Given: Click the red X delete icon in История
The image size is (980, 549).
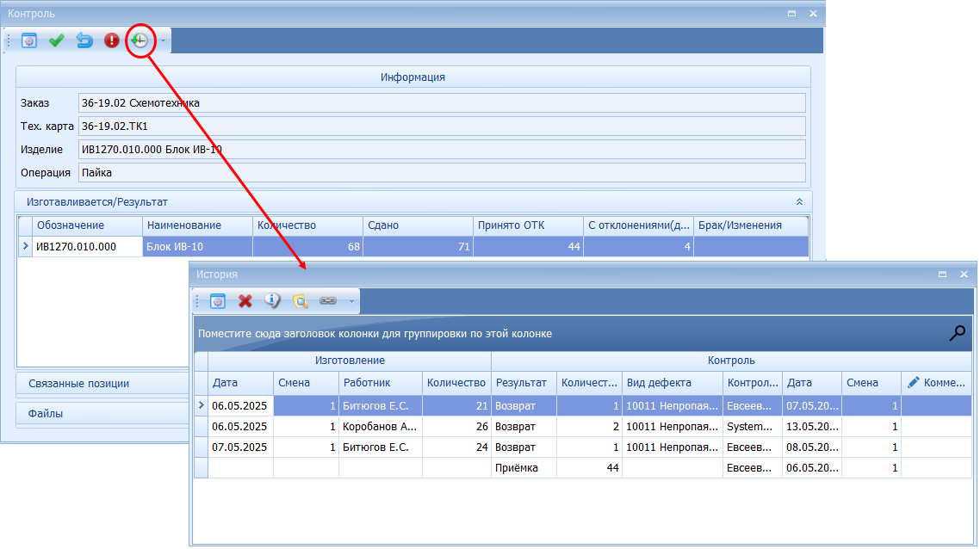Looking at the screenshot, I should (245, 301).
